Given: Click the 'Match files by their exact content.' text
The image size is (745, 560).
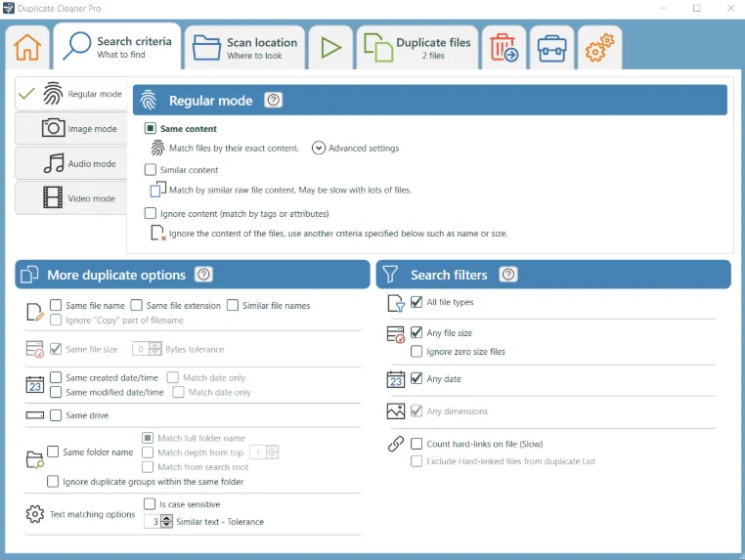Looking at the screenshot, I should tap(235, 149).
